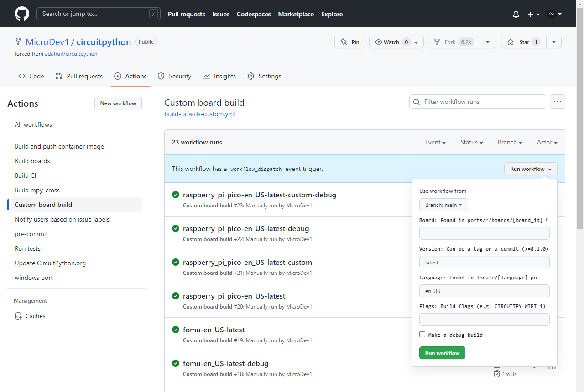This screenshot has height=392, width=584.
Task: Open the circuitpython repository link
Action: point(104,42)
